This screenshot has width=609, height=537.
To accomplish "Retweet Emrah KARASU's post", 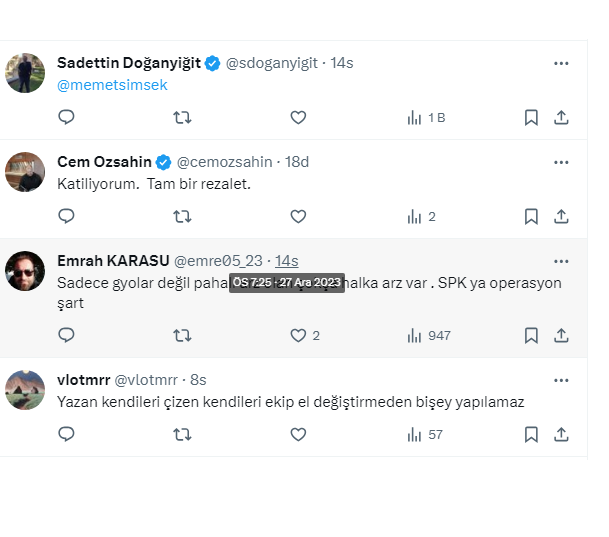I will coord(182,335).
